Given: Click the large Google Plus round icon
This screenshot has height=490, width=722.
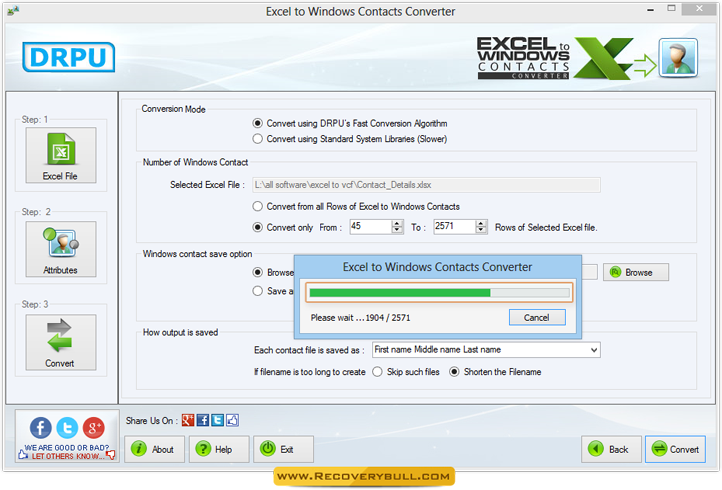Looking at the screenshot, I should 93,427.
